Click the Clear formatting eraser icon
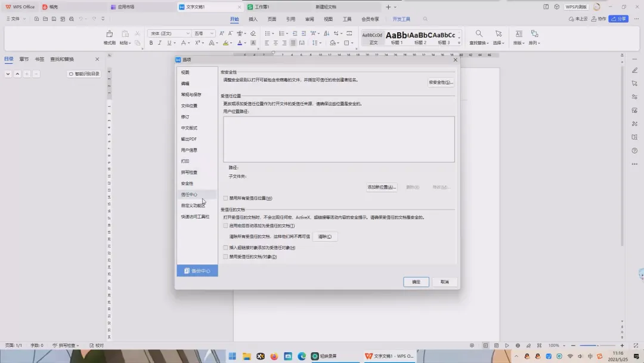The width and height of the screenshot is (644, 363). point(253,33)
